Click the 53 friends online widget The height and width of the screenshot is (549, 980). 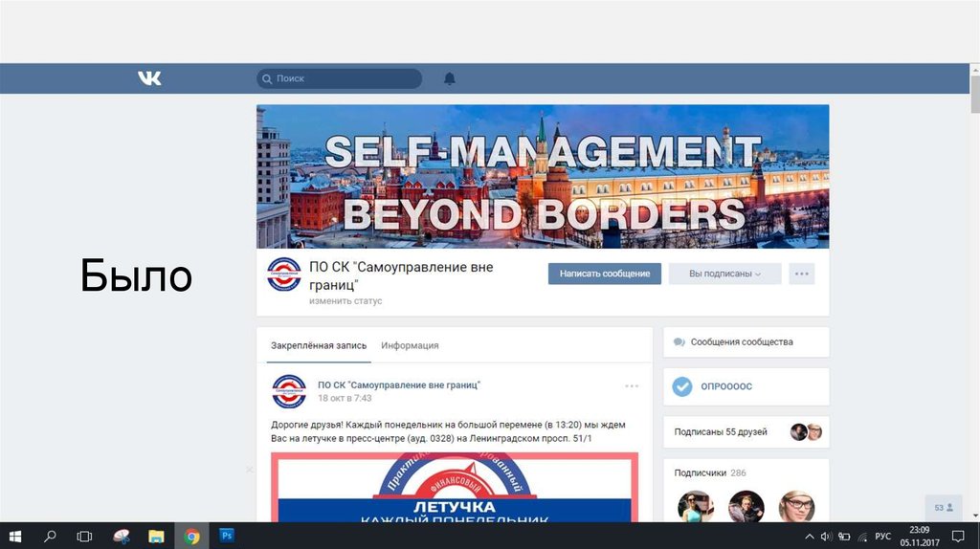(944, 508)
